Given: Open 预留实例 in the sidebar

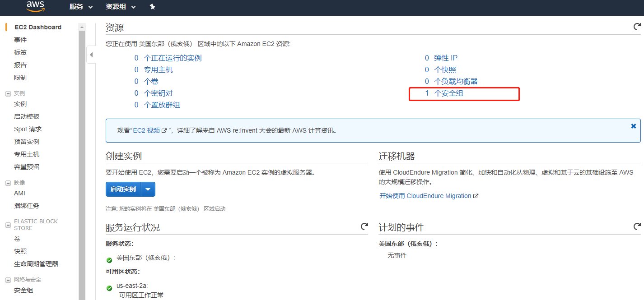Looking at the screenshot, I should coord(27,142).
